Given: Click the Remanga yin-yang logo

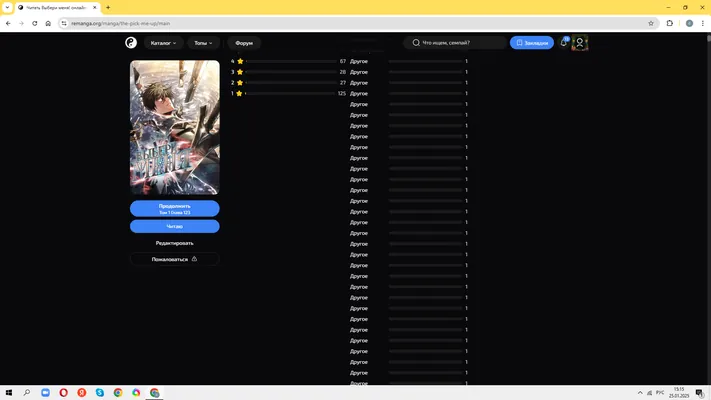Looking at the screenshot, I should 131,43.
